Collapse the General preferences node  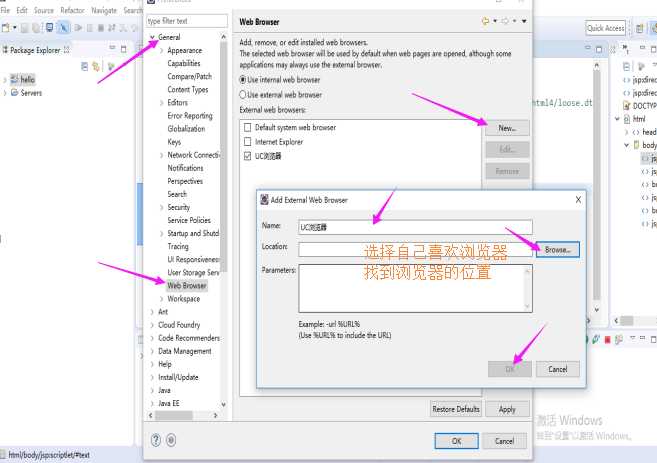click(x=153, y=37)
